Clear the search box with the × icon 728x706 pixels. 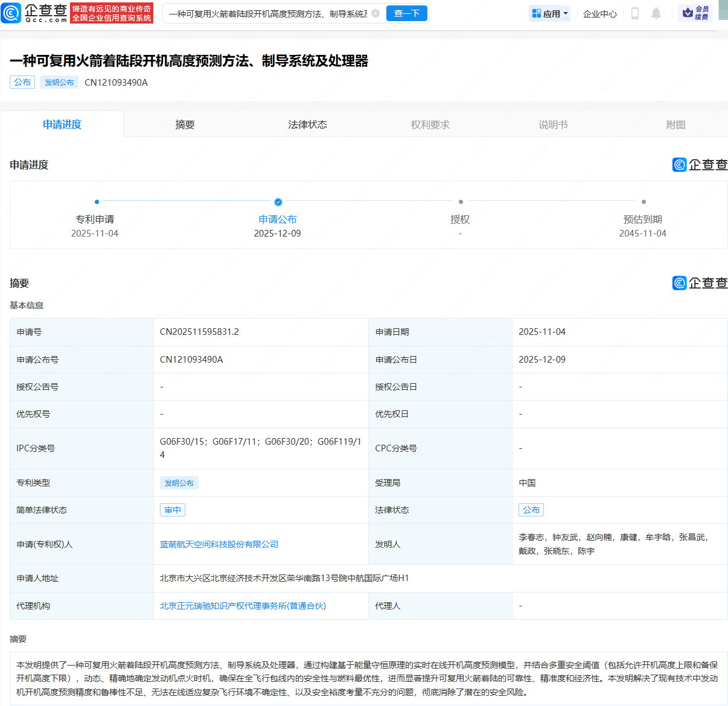375,13
